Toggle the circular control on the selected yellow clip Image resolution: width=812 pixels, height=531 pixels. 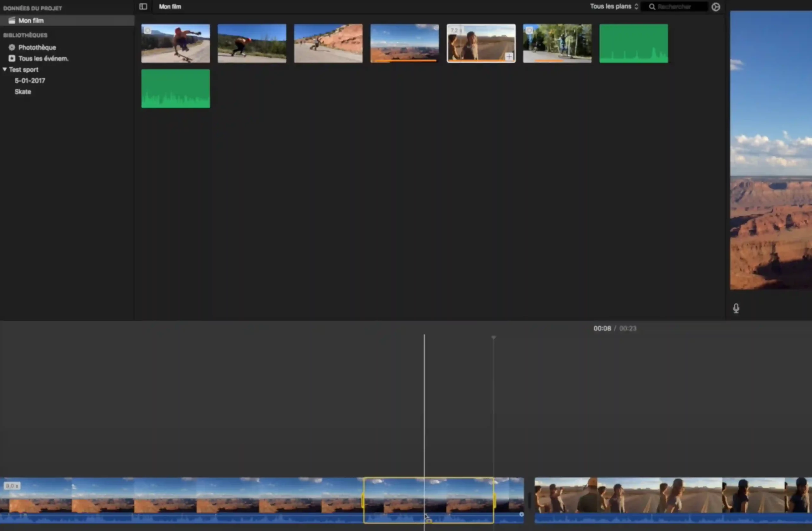pos(522,515)
